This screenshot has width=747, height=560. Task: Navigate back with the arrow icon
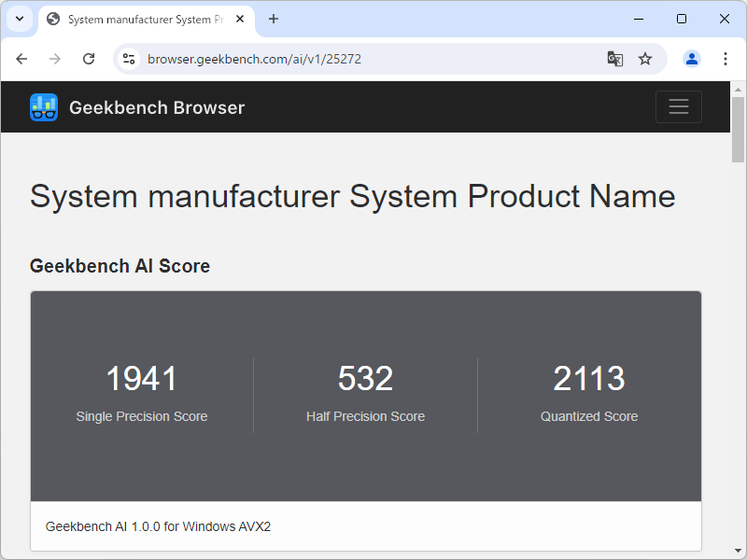[21, 58]
